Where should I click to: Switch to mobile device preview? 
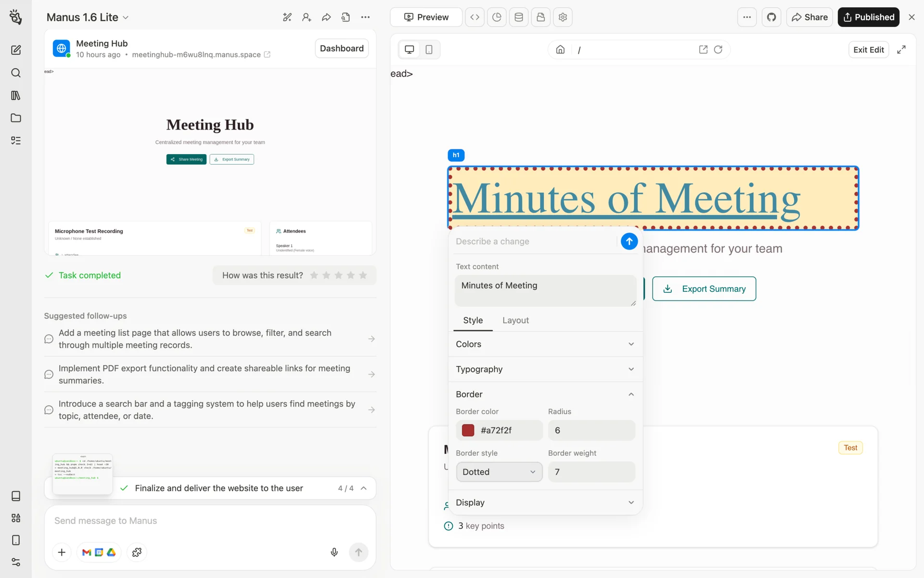429,50
